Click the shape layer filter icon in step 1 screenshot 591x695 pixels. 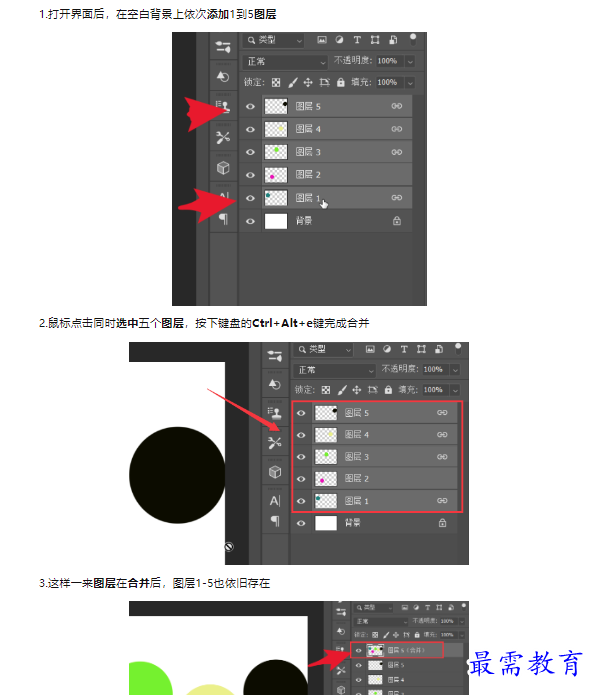(375, 40)
